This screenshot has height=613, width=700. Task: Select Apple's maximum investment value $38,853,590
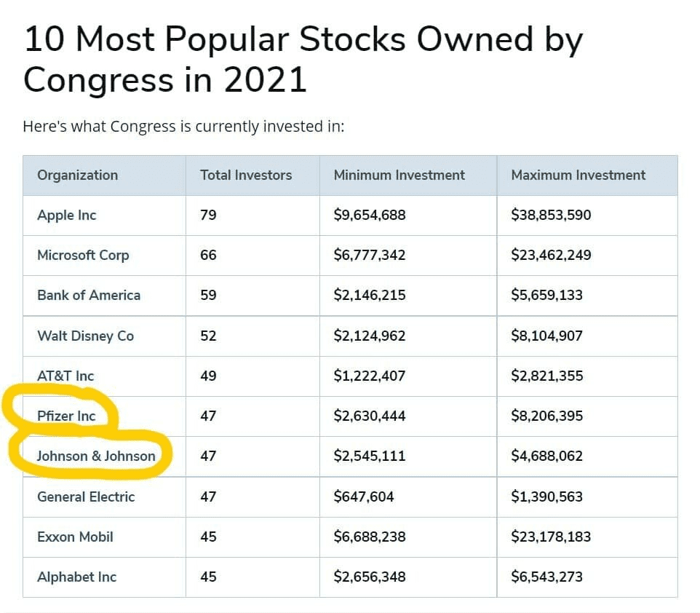pyautogui.click(x=551, y=215)
